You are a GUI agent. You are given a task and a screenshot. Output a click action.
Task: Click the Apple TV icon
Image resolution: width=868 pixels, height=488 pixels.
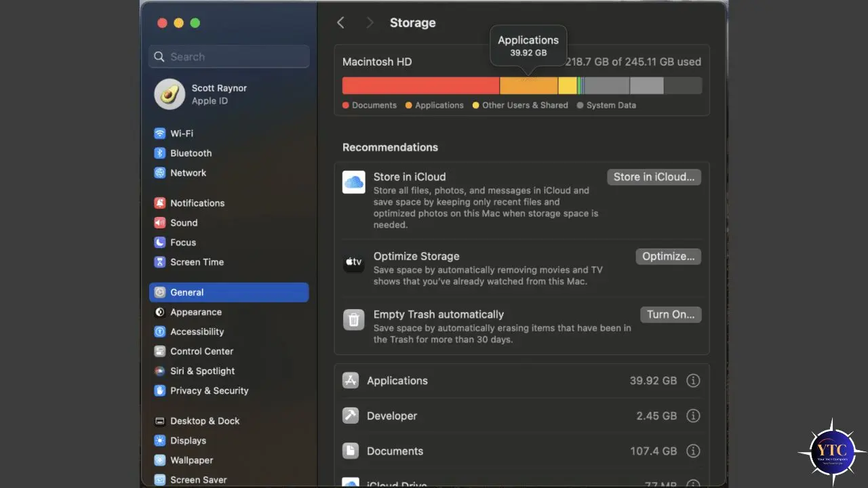354,262
